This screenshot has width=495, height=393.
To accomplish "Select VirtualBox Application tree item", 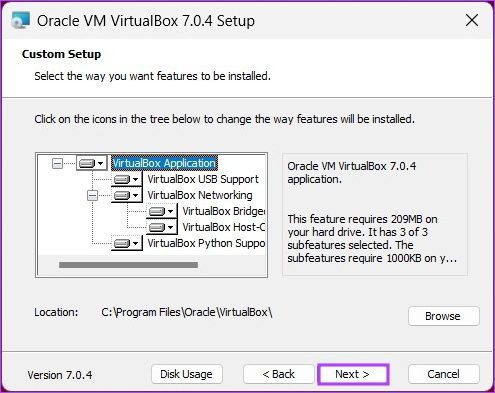I will tap(165, 163).
